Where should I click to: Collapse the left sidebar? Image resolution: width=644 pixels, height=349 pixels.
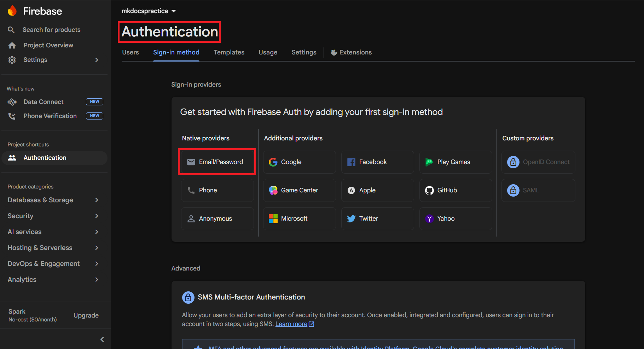[x=102, y=339]
